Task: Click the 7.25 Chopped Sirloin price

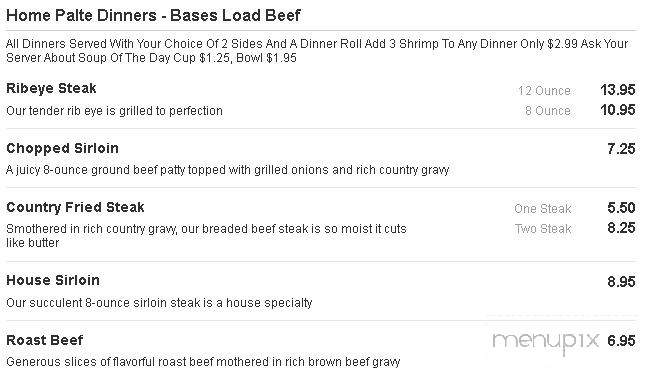Action: (621, 149)
